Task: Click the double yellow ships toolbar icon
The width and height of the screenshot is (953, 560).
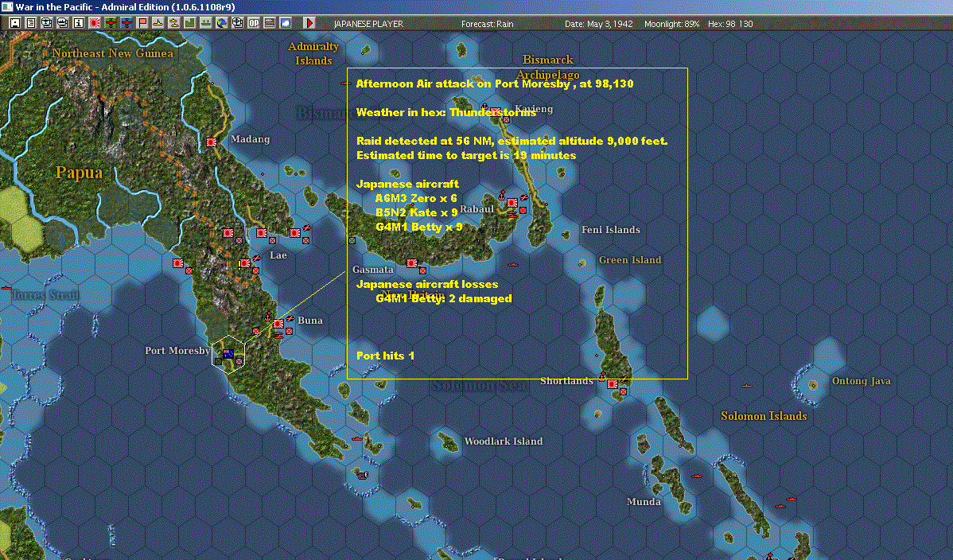Action: tap(174, 23)
